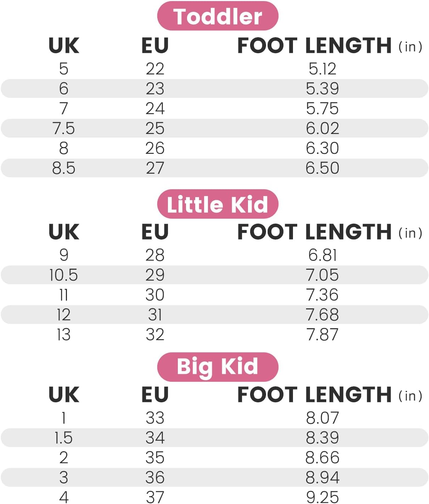Click the EU size 33 cell

(155, 418)
